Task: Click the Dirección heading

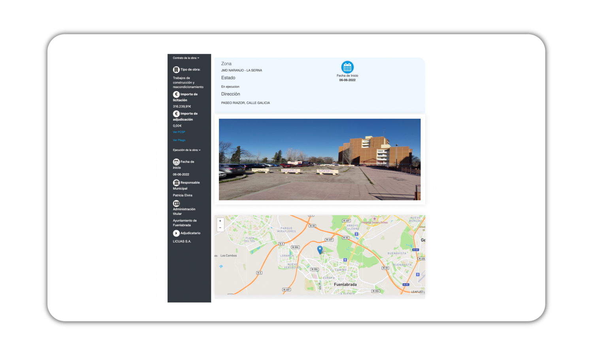Action: (x=231, y=94)
